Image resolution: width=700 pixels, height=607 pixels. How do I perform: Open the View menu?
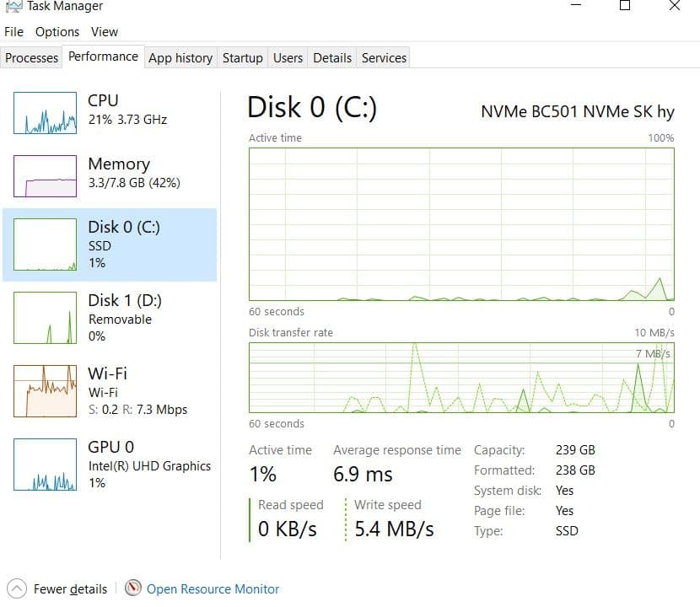click(x=104, y=31)
